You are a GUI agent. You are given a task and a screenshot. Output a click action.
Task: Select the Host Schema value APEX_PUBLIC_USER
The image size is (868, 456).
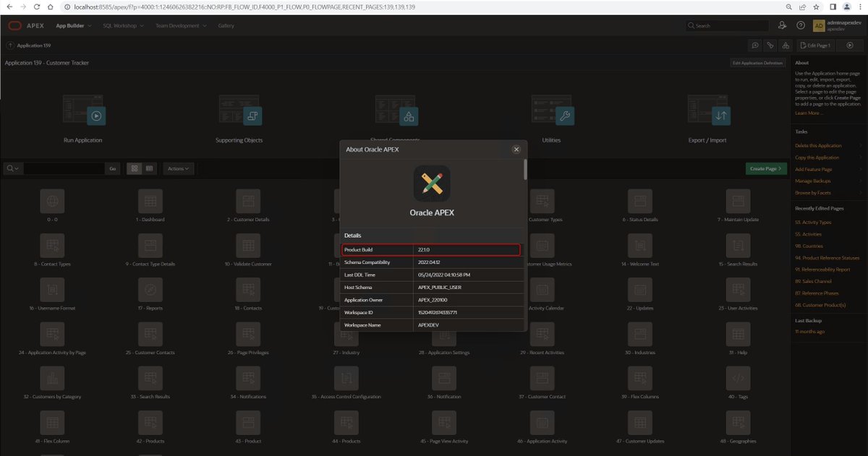click(440, 288)
